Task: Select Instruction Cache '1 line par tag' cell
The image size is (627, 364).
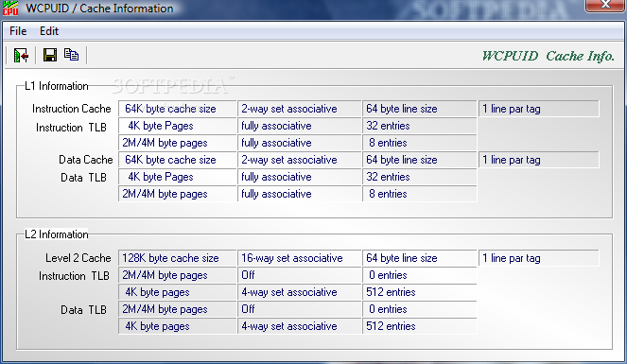Action: (539, 109)
